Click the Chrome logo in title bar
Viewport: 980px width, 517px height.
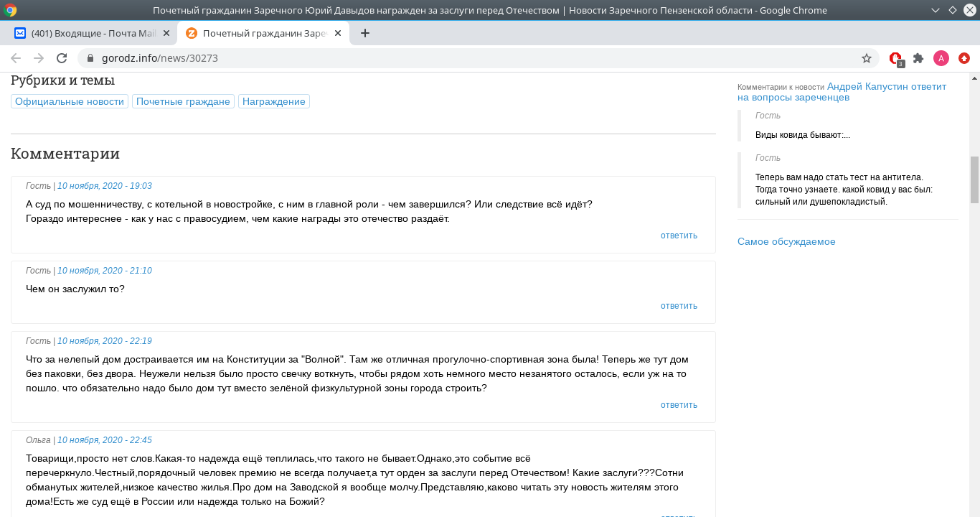click(x=10, y=10)
